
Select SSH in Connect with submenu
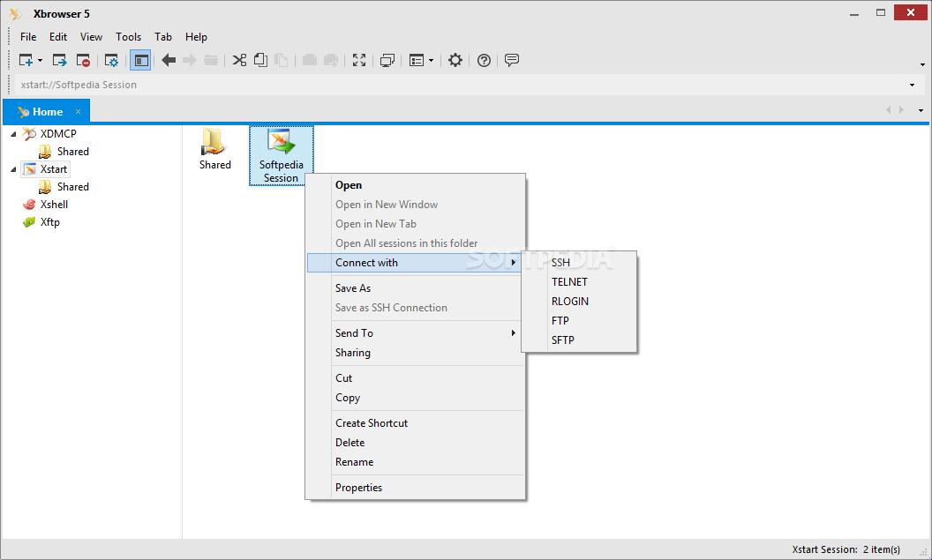pyautogui.click(x=579, y=263)
